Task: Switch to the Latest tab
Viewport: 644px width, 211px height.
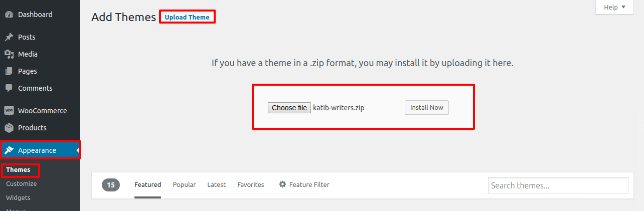Action: [x=216, y=185]
